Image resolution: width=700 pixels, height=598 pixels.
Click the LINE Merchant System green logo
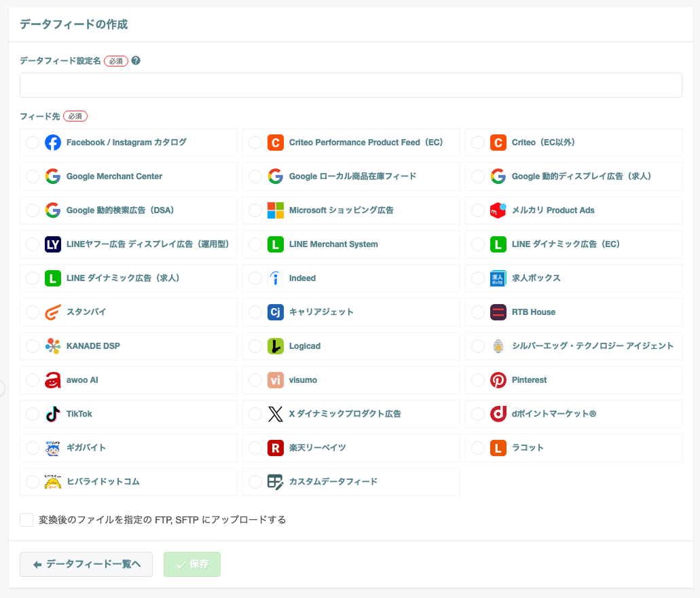tap(276, 244)
